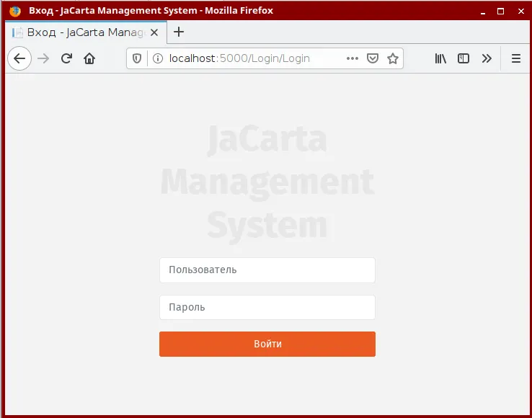The width and height of the screenshot is (532, 418).
Task: Show site information for localhost
Action: click(158, 58)
